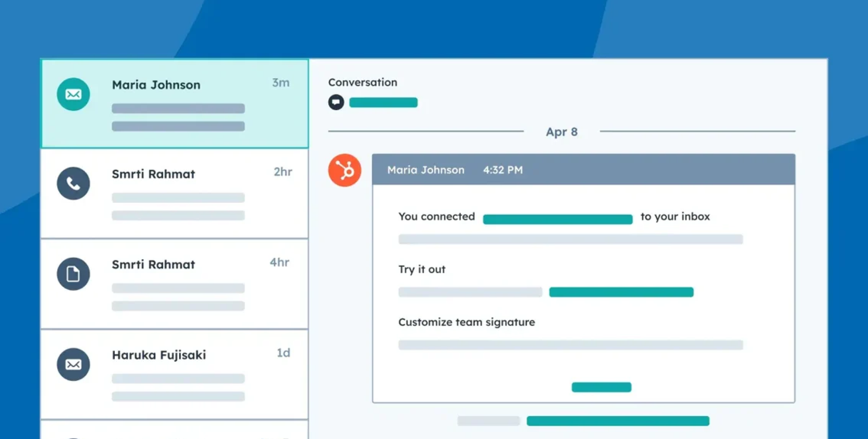868x439 pixels.
Task: Click the teal link under "Try it out"
Action: pyautogui.click(x=621, y=292)
